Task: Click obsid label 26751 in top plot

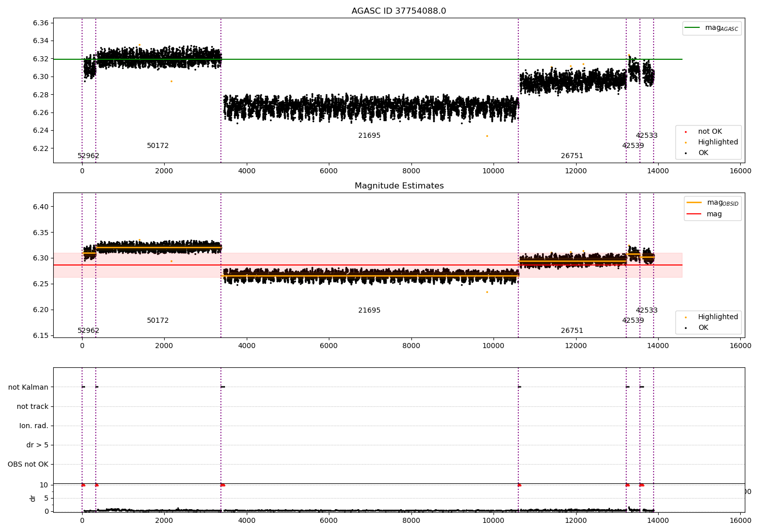Action: point(572,156)
